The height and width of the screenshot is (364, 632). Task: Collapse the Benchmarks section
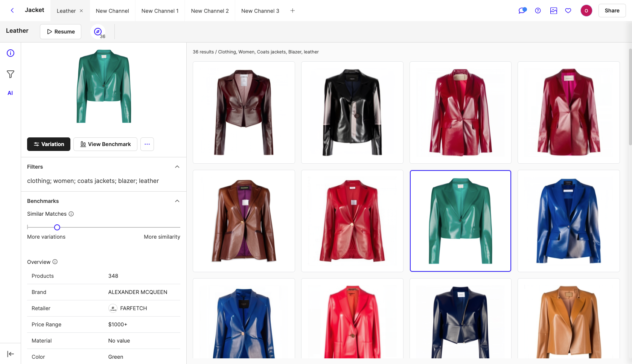(x=177, y=201)
